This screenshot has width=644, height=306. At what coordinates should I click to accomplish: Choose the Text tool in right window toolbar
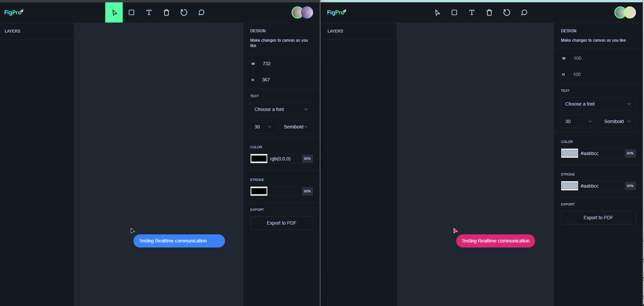coord(472,12)
